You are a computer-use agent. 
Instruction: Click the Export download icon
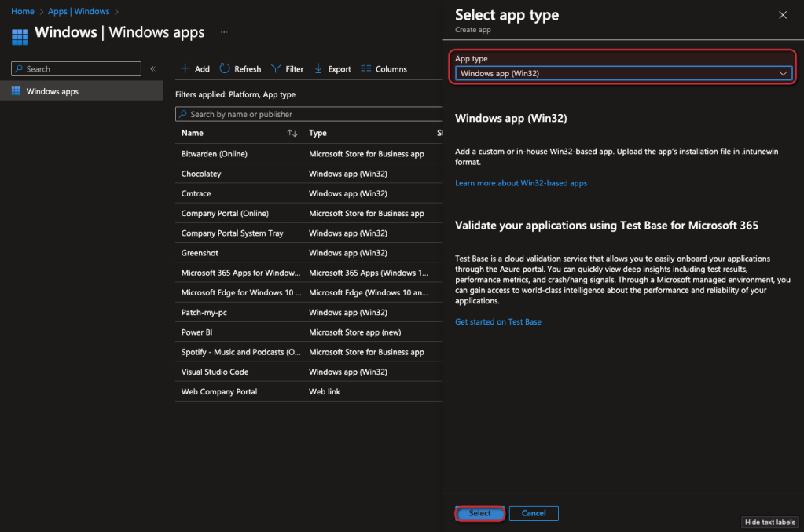318,68
